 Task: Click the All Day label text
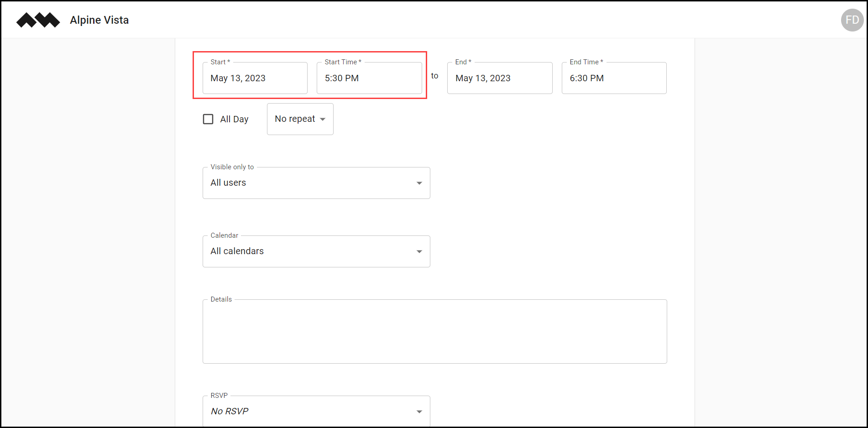(x=234, y=120)
